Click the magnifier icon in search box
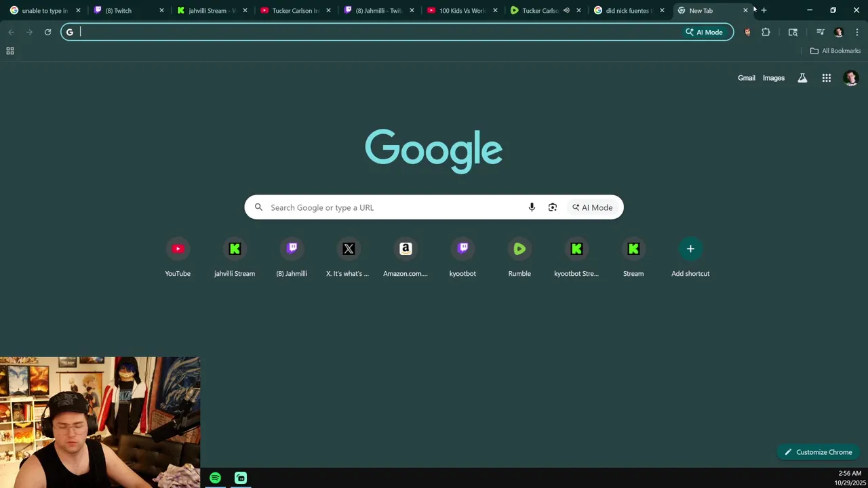Screen dimensions: 868x488 [258, 207]
